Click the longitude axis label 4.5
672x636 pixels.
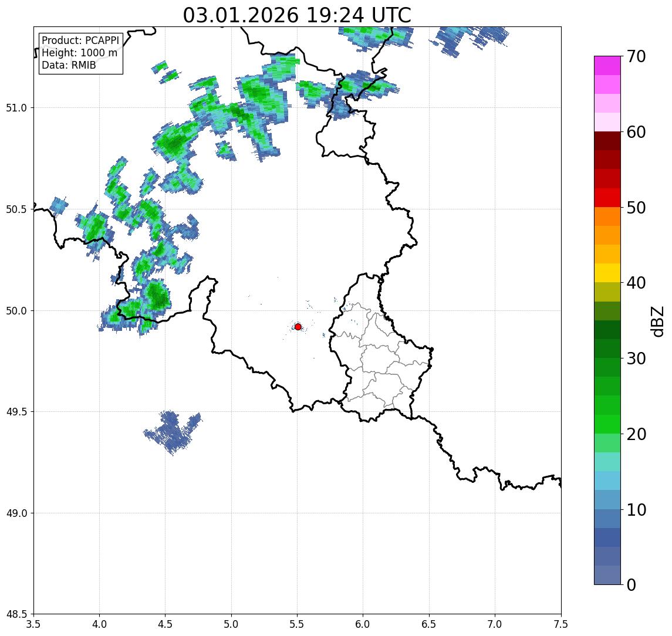tap(166, 624)
